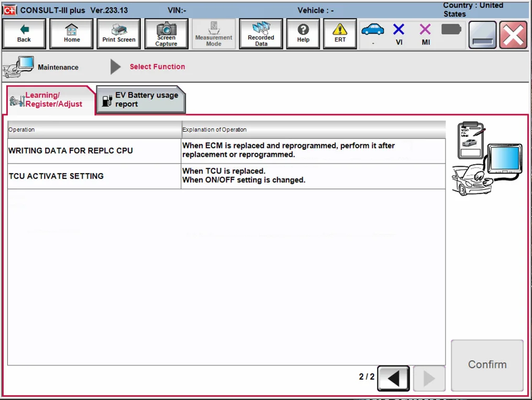Select WRITING DATA FOR REPLC CPU operation
This screenshot has width=532, height=400.
click(x=94, y=150)
